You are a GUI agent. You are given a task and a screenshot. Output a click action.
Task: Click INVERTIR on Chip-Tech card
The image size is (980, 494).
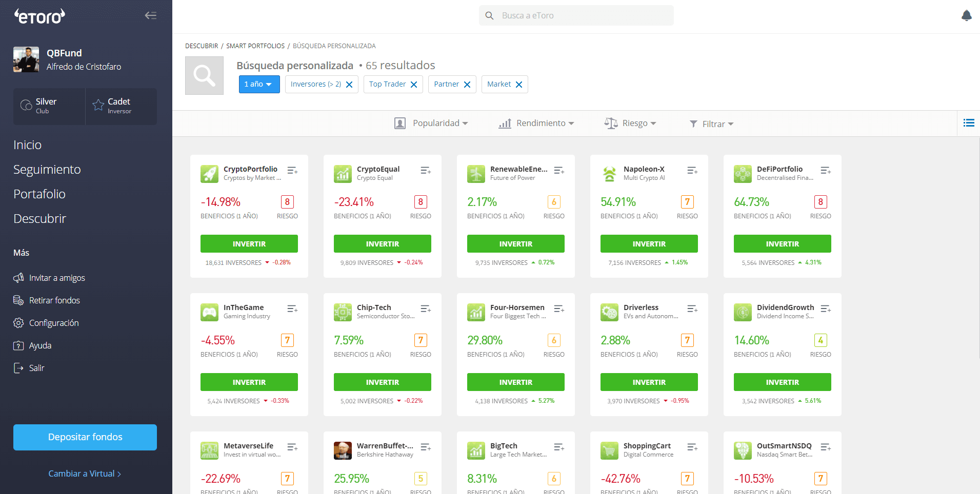(383, 382)
